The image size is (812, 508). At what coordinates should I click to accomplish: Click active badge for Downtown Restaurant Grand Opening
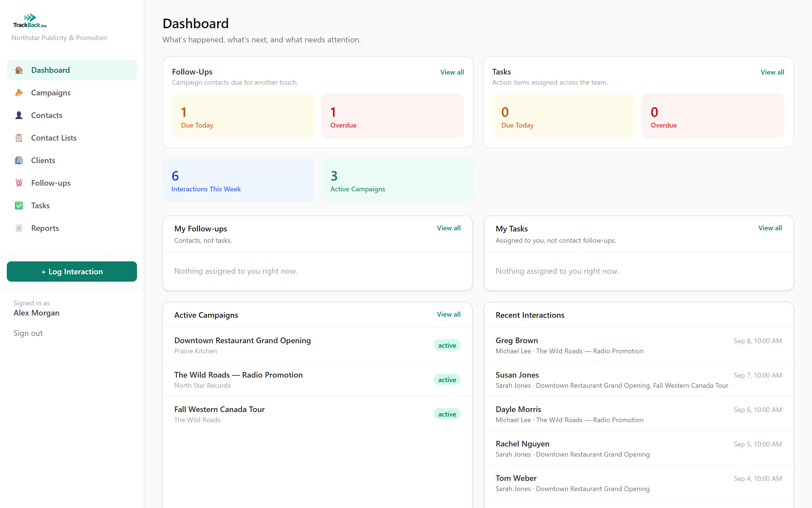pyautogui.click(x=447, y=345)
